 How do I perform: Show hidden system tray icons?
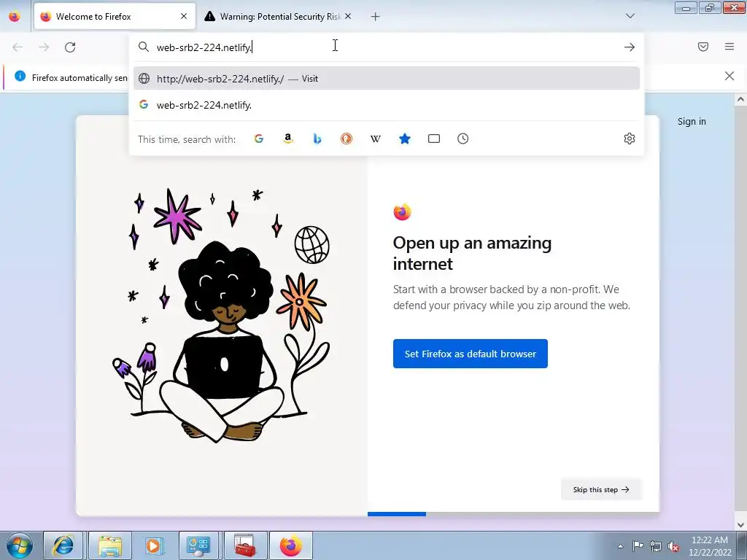point(620,546)
